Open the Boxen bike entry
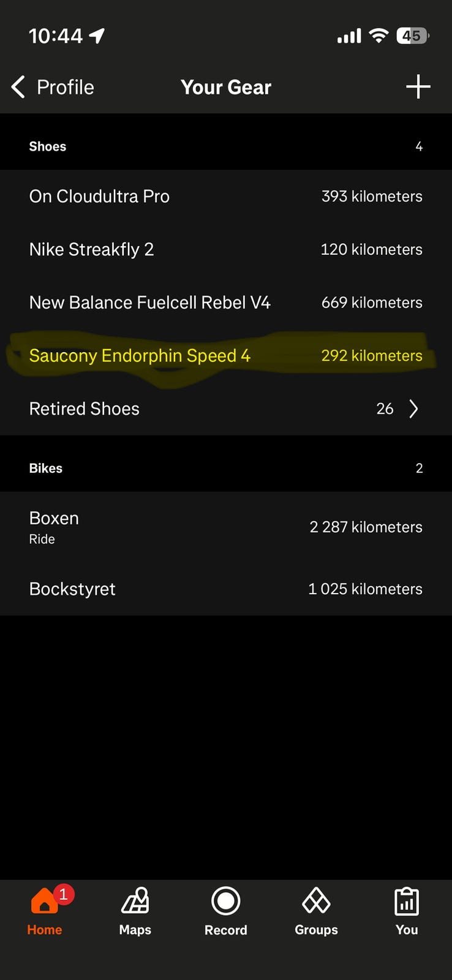Screen dimensions: 452x980 [x=54, y=526]
